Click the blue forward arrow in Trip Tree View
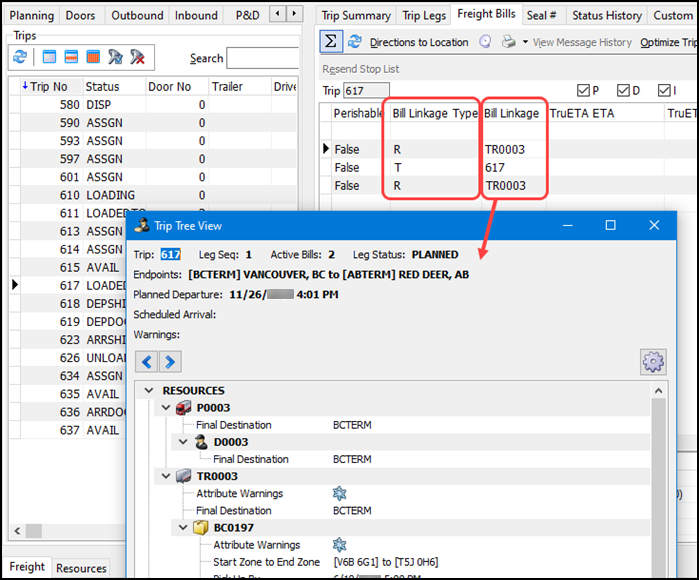This screenshot has height=580, width=699. [170, 361]
